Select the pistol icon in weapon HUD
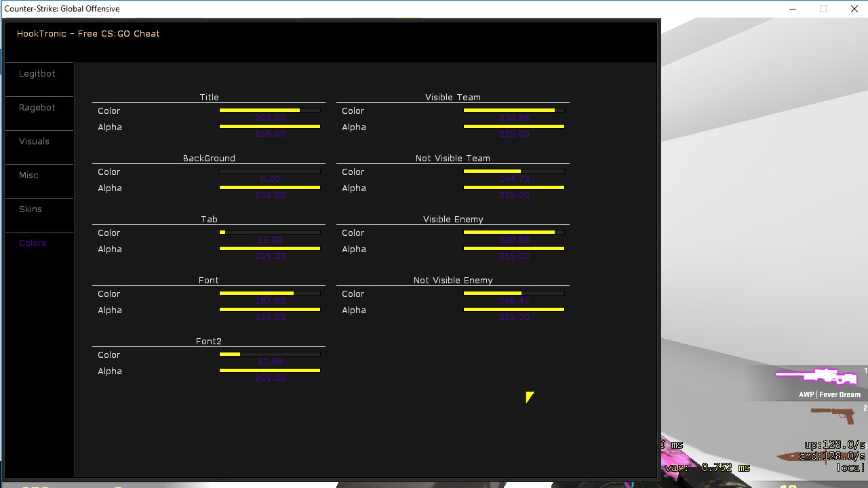This screenshot has width=868, height=488. (x=833, y=414)
